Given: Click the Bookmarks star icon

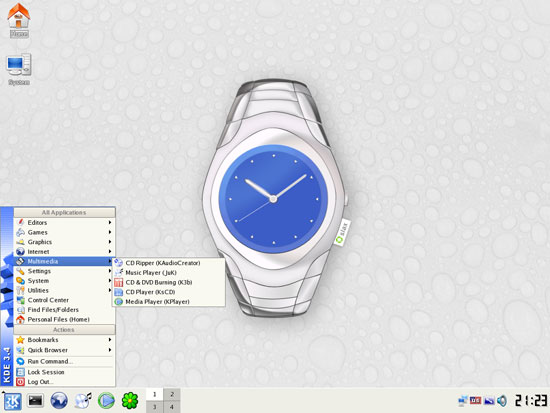Looking at the screenshot, I should pyautogui.click(x=20, y=340).
